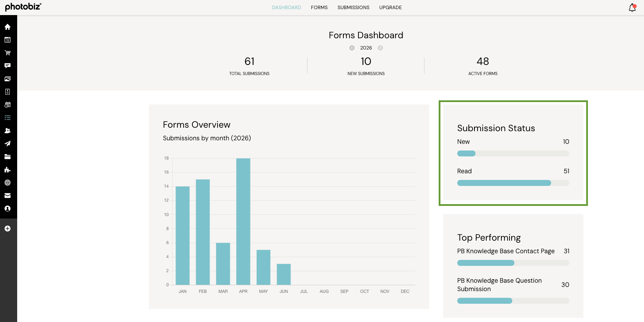Click the New status progress bar

click(513, 154)
